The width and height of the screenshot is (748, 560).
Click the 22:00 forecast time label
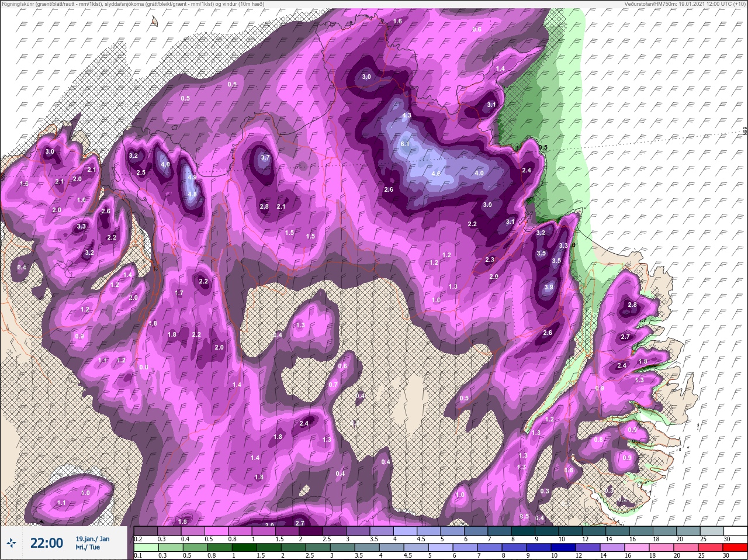47,543
